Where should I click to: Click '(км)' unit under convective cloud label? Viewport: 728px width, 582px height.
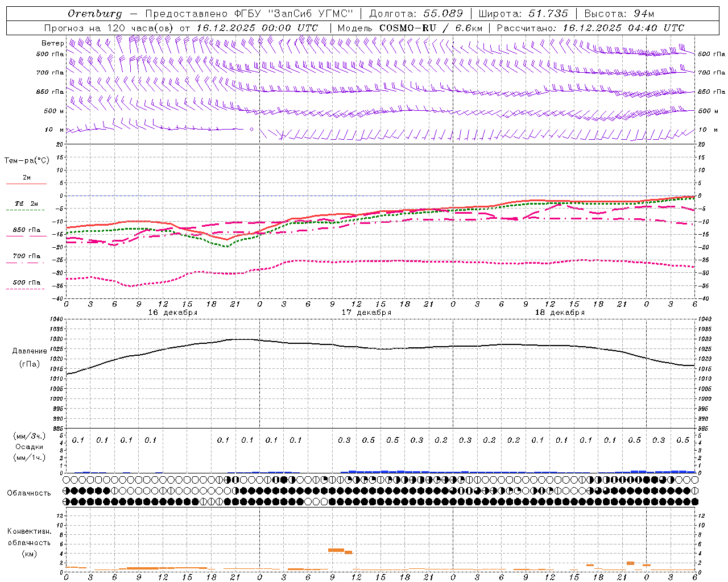tap(30, 554)
